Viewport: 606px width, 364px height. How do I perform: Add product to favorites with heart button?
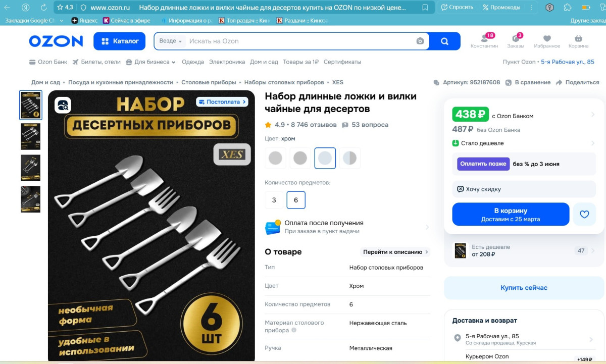(x=584, y=214)
